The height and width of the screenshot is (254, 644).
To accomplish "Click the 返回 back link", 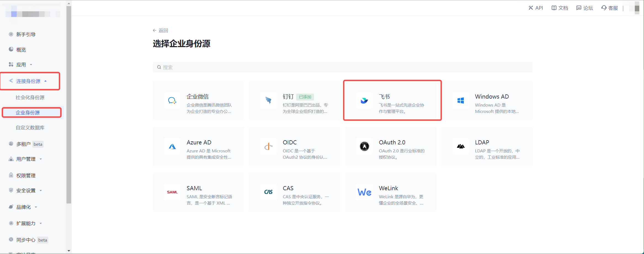I will coord(161,30).
